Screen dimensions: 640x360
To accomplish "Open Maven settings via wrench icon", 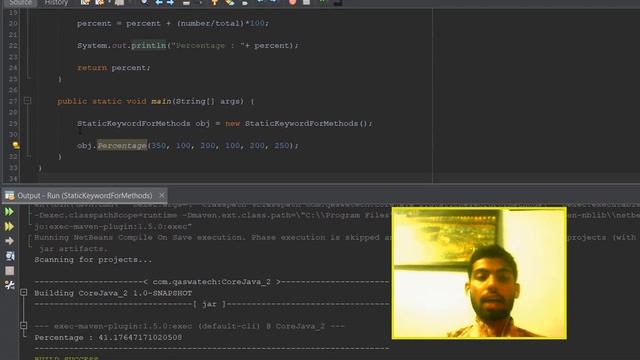I will pyautogui.click(x=9, y=285).
